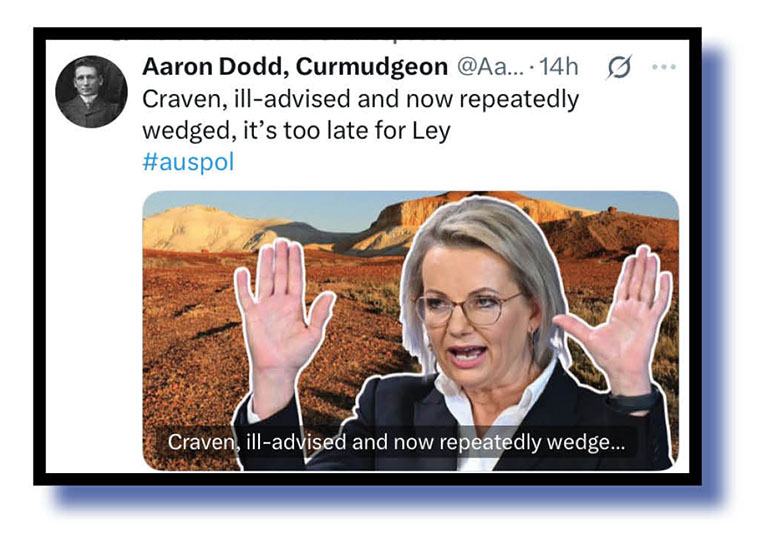Click the @Aa... account handle

(489, 67)
